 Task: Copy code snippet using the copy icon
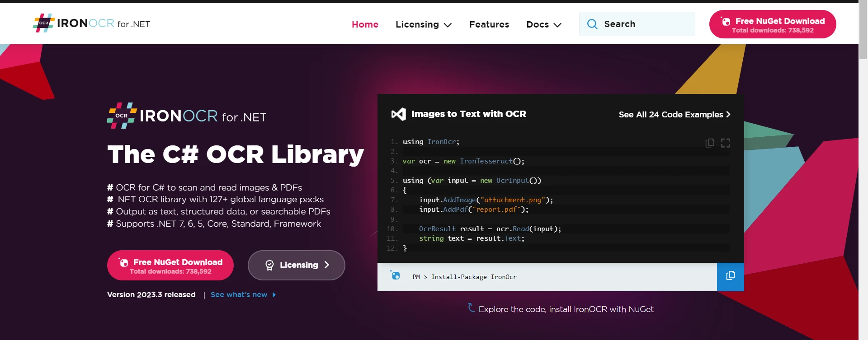click(710, 143)
